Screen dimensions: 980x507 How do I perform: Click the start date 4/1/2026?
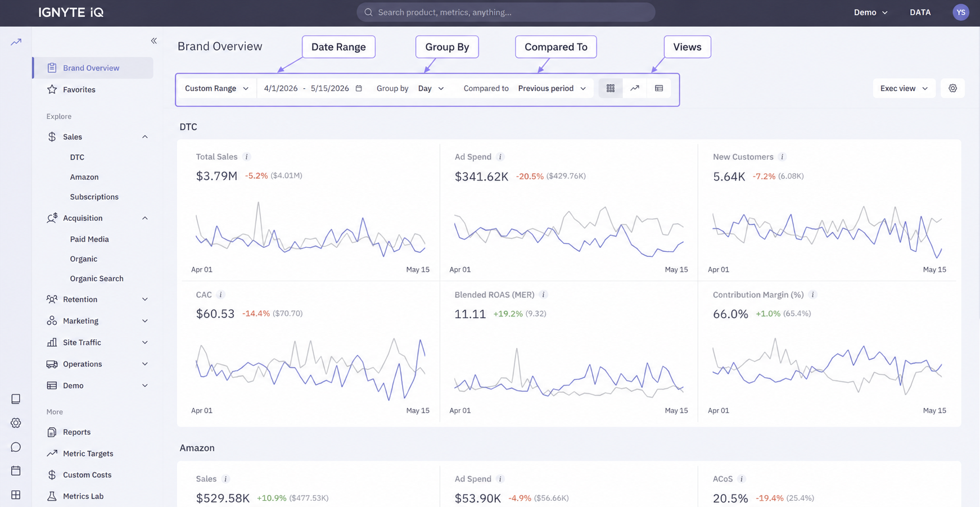(x=281, y=88)
